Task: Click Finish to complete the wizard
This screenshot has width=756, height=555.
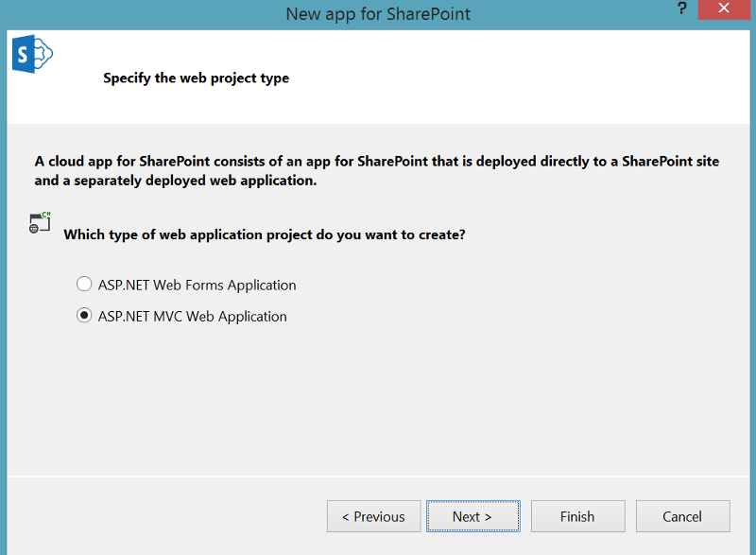Action: (577, 516)
